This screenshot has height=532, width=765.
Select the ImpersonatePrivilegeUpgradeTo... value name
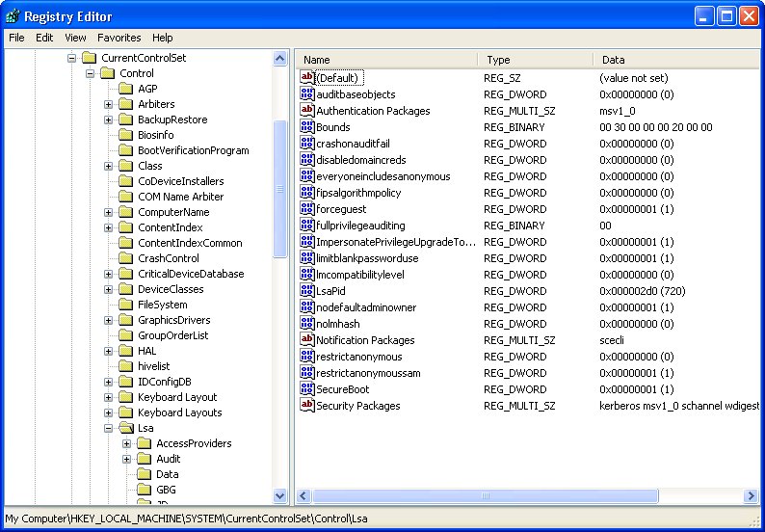(395, 242)
